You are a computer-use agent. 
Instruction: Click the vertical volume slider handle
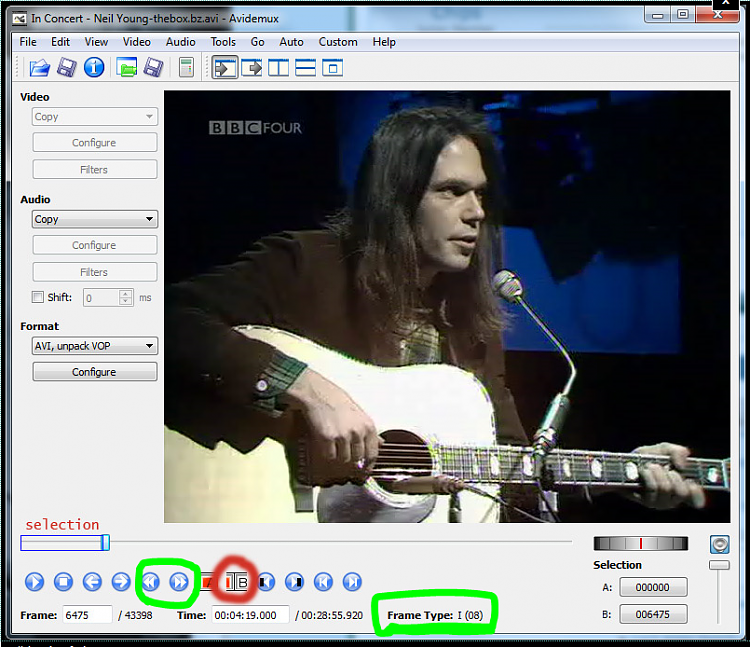719,565
